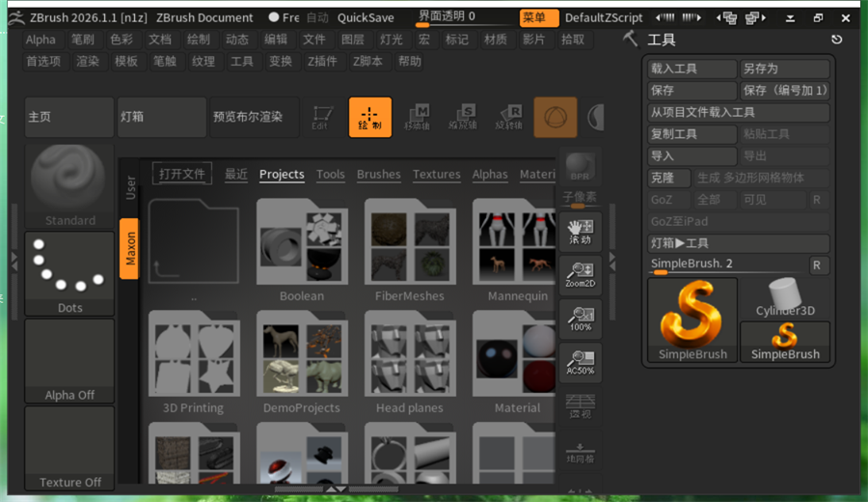Click the Zoom2D magnifier icon
The height and width of the screenshot is (502, 868).
coord(581,275)
